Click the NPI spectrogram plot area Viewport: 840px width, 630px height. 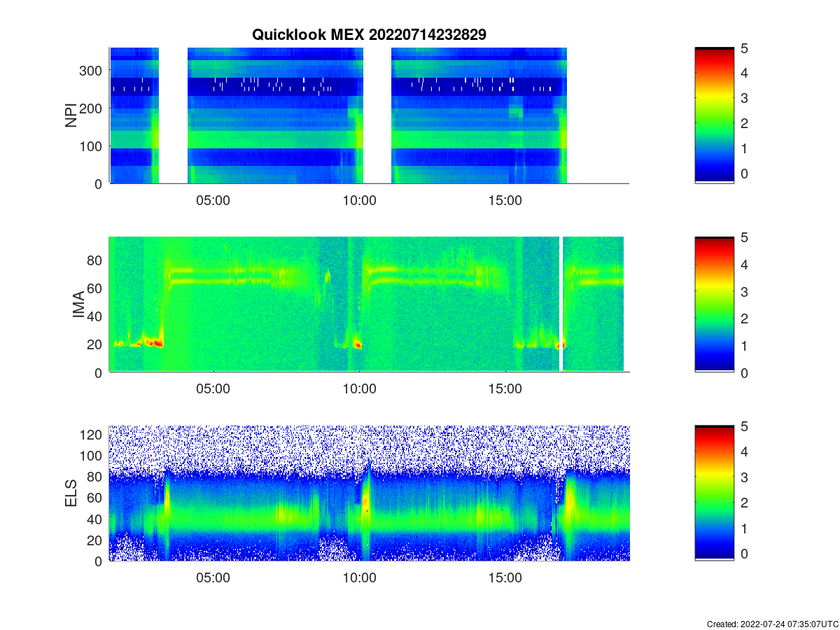click(x=369, y=115)
